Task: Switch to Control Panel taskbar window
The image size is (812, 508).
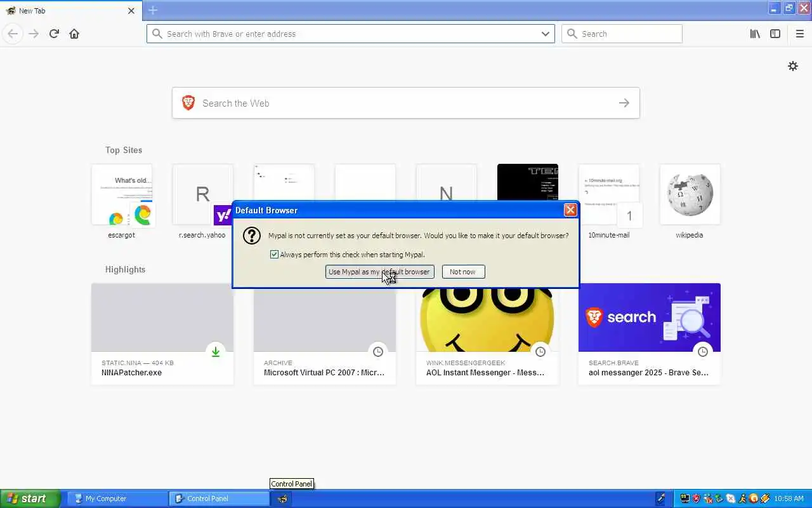Action: [219, 498]
